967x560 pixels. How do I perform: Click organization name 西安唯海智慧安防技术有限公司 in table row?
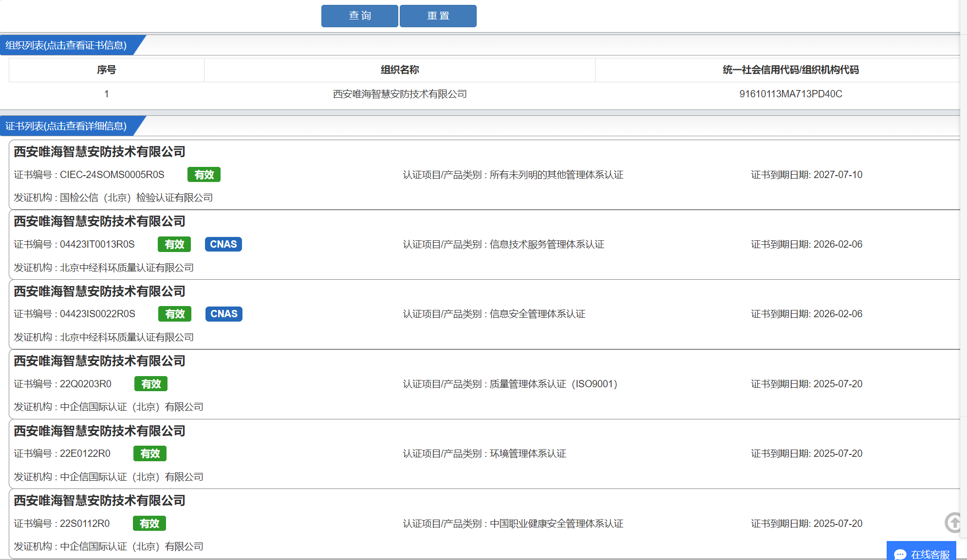point(400,94)
